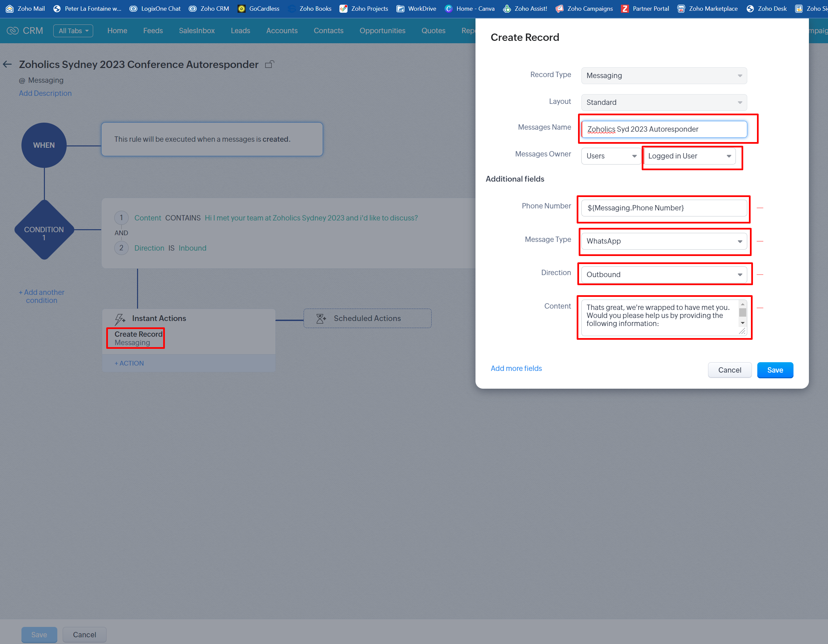Open the Partner Portal bookmark
Viewport: 828px width, 644px height.
coord(645,8)
